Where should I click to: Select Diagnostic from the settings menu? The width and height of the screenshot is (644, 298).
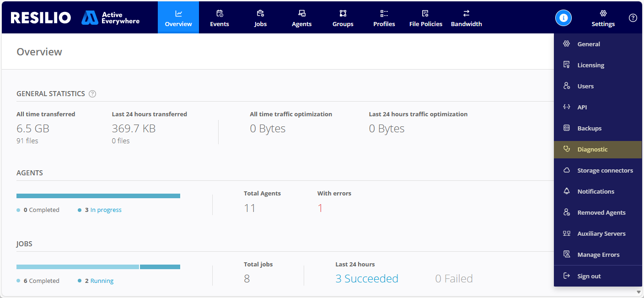592,149
